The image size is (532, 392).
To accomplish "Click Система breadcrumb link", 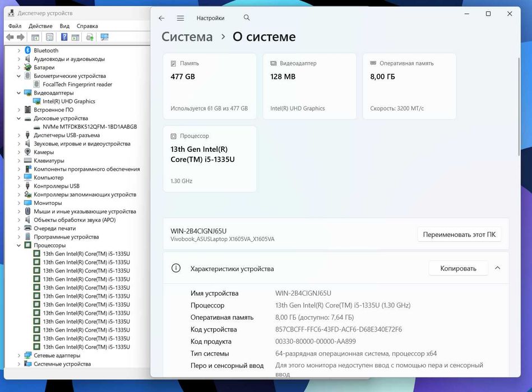I will (187, 36).
